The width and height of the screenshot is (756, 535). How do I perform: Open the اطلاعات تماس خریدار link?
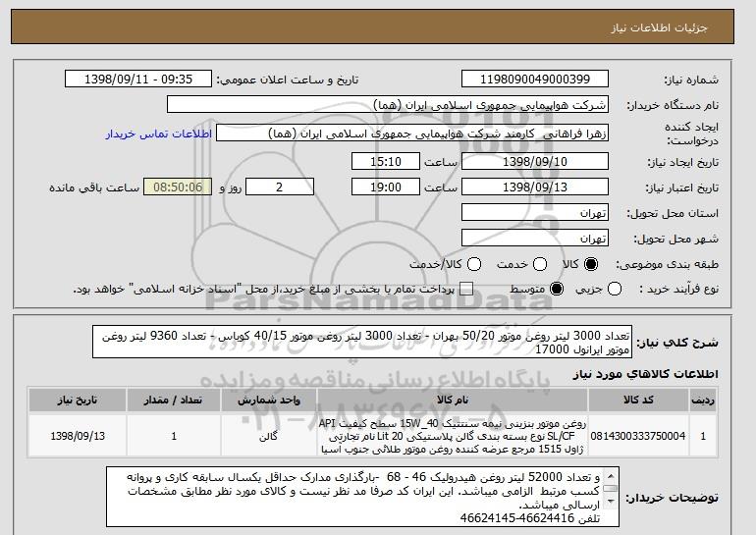159,134
